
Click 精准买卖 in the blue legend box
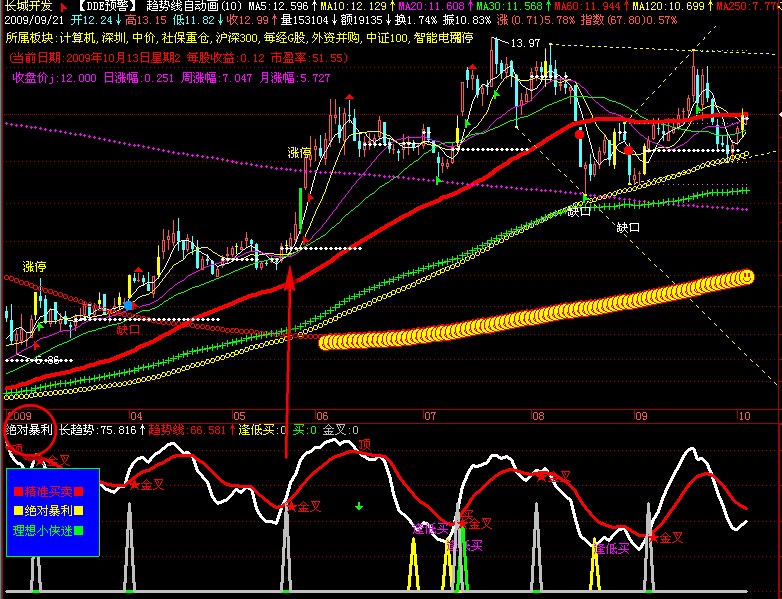pos(48,492)
